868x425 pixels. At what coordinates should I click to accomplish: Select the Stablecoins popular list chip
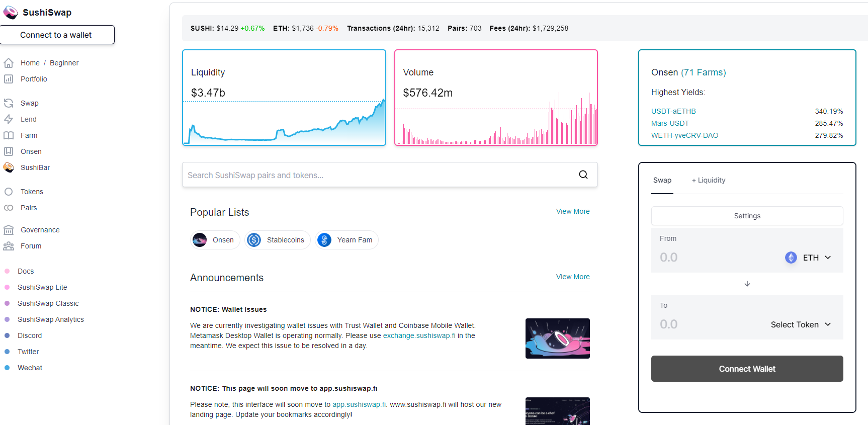tap(278, 240)
